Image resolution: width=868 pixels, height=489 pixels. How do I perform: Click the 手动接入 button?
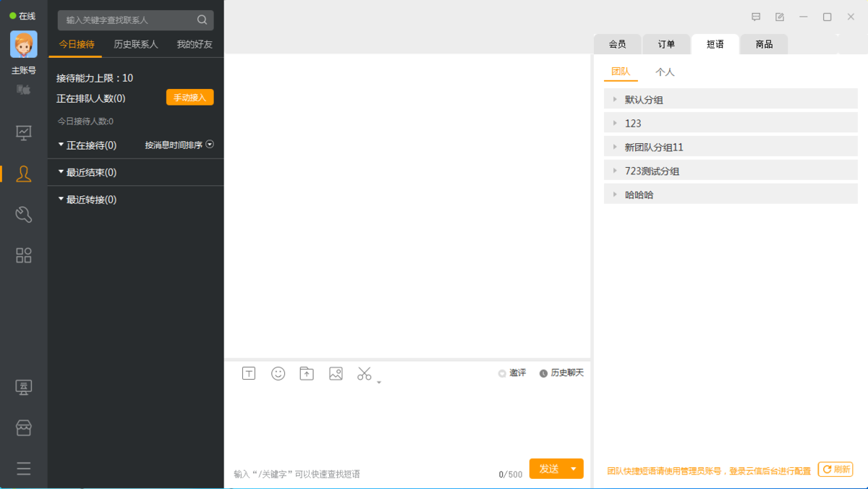(190, 98)
